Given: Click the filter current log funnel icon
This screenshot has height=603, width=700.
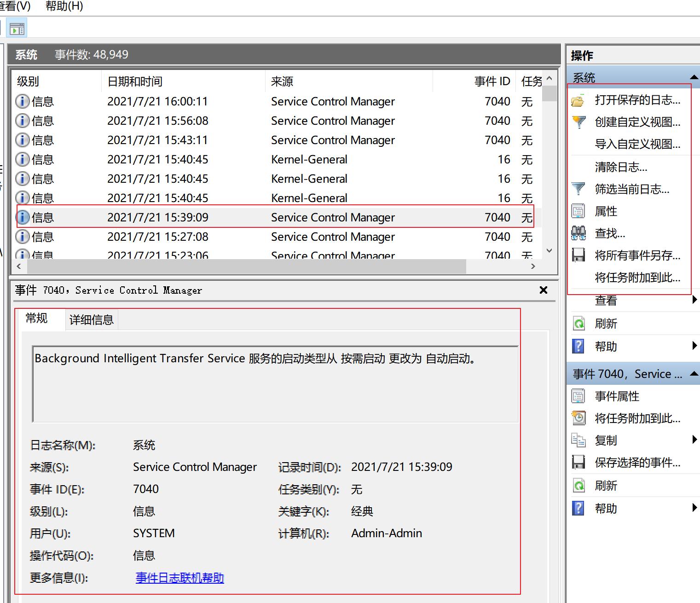Looking at the screenshot, I should click(x=579, y=189).
